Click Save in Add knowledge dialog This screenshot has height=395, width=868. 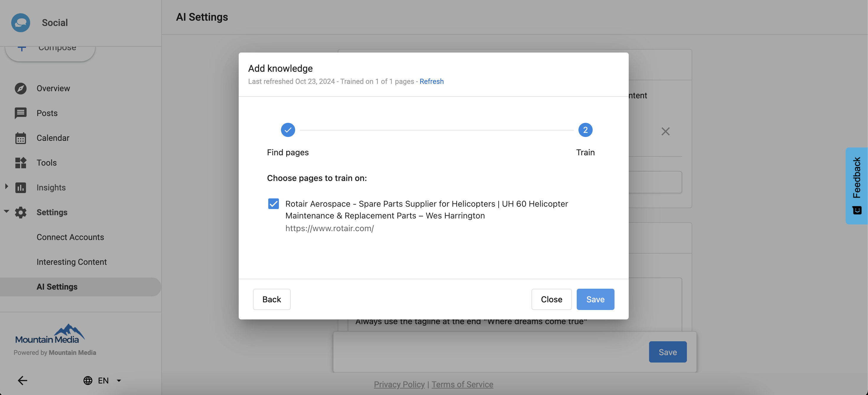(595, 299)
